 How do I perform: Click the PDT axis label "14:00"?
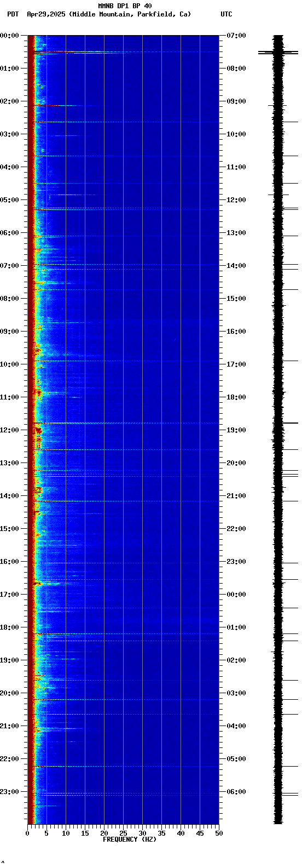point(9,496)
